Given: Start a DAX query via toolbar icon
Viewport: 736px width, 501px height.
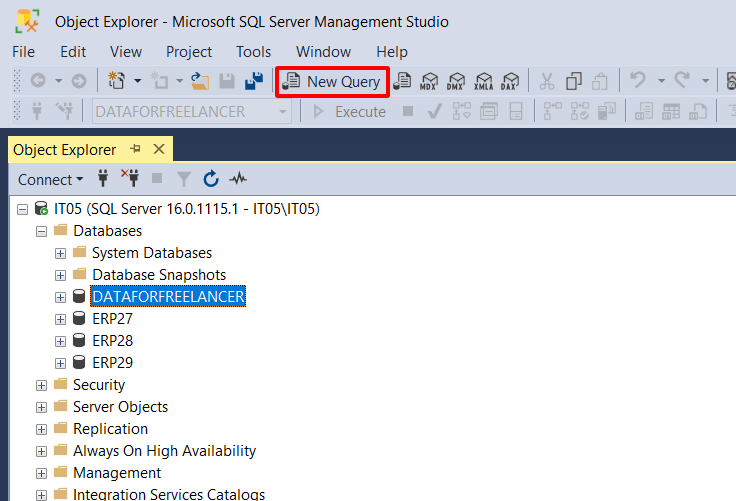Looking at the screenshot, I should pyautogui.click(x=510, y=81).
